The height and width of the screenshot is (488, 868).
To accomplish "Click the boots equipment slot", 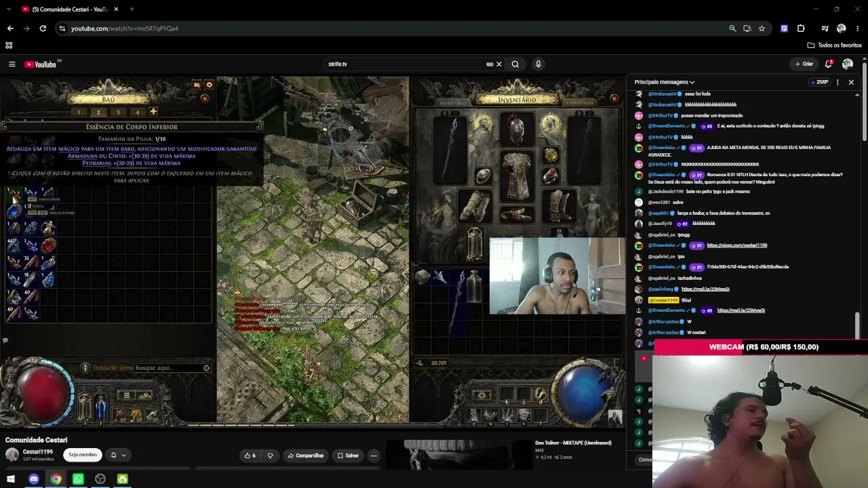I will [560, 205].
